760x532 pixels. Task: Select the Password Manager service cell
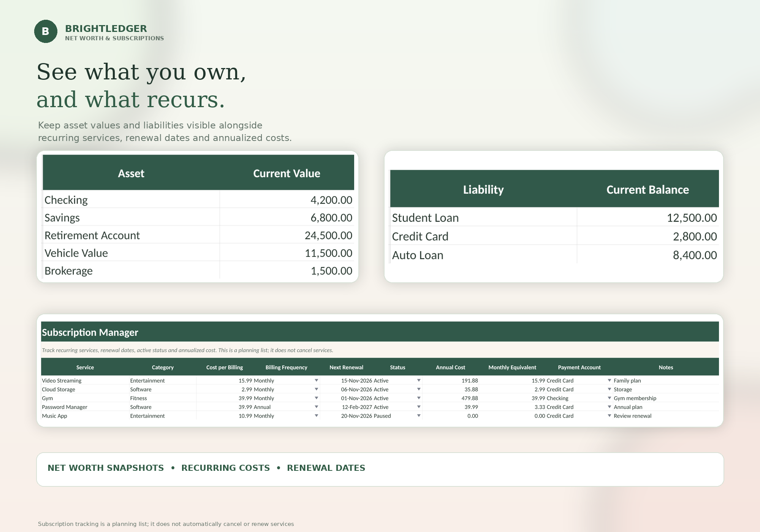(85, 407)
